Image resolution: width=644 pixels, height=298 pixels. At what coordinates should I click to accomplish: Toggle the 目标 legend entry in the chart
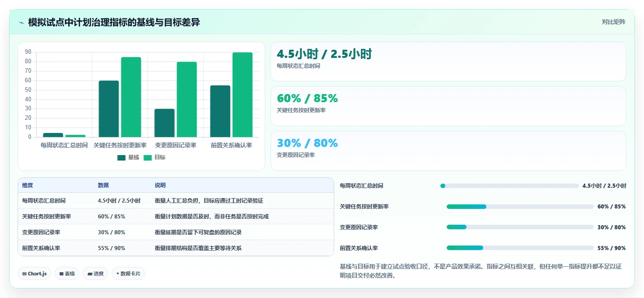click(x=154, y=157)
